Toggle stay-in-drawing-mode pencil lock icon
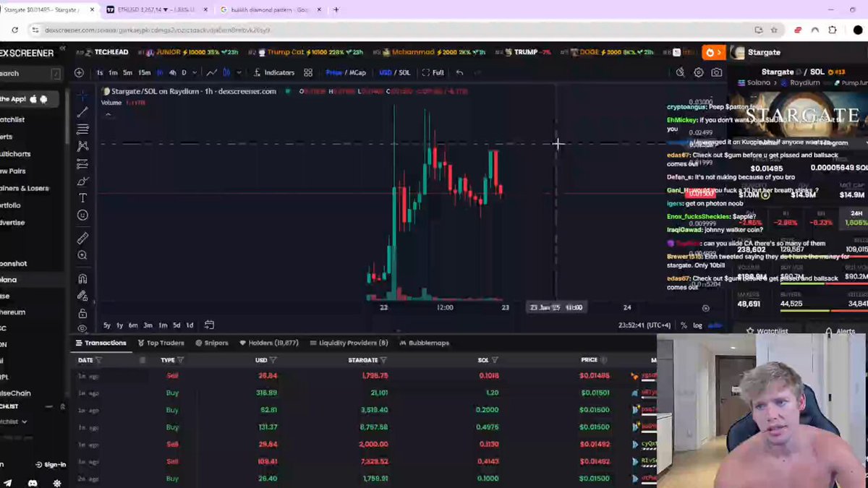Viewport: 868px width, 488px height. 82,296
